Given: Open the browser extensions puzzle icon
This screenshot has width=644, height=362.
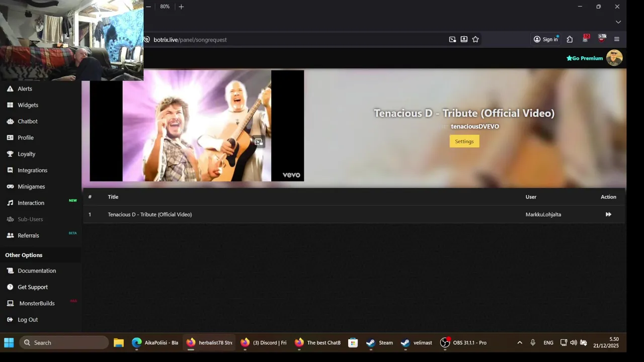Looking at the screenshot, I should click(x=570, y=39).
